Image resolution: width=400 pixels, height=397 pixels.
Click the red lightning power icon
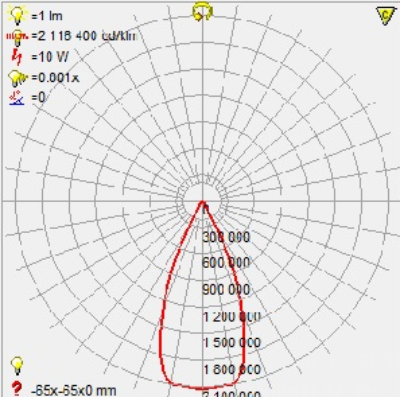pos(17,56)
